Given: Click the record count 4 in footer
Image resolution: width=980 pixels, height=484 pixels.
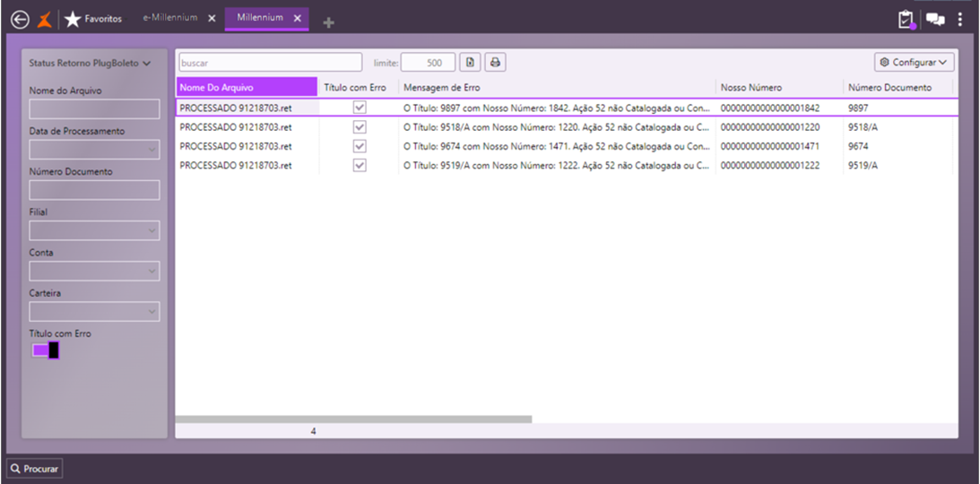Looking at the screenshot, I should point(313,431).
